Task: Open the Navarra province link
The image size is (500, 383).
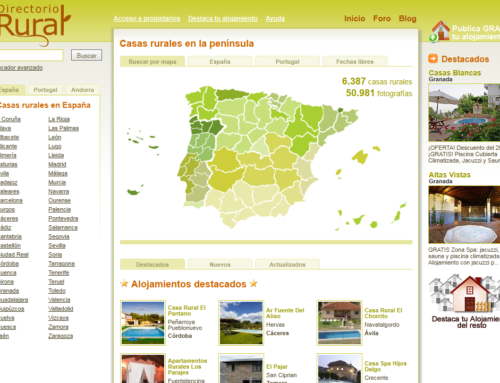Action: coord(58,191)
